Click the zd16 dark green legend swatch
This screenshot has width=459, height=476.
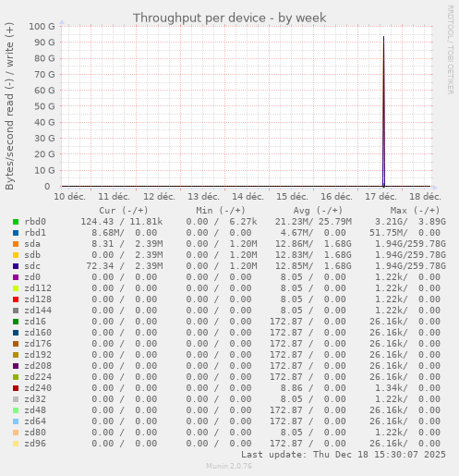pyautogui.click(x=16, y=322)
